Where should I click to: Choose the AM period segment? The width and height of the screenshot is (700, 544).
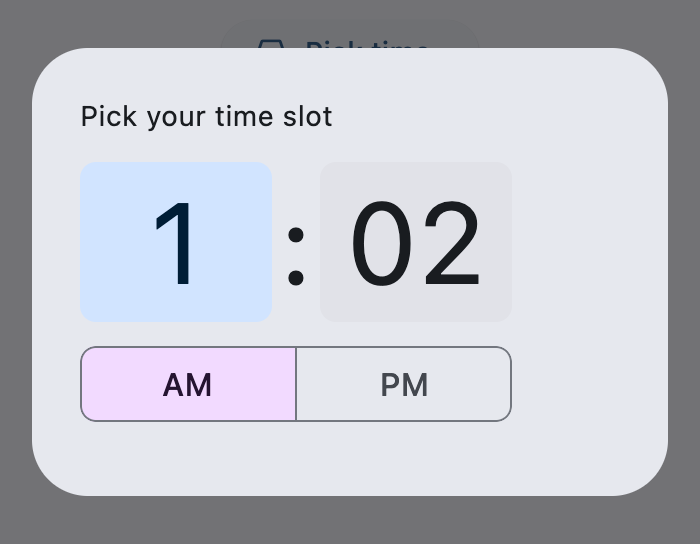tap(188, 384)
